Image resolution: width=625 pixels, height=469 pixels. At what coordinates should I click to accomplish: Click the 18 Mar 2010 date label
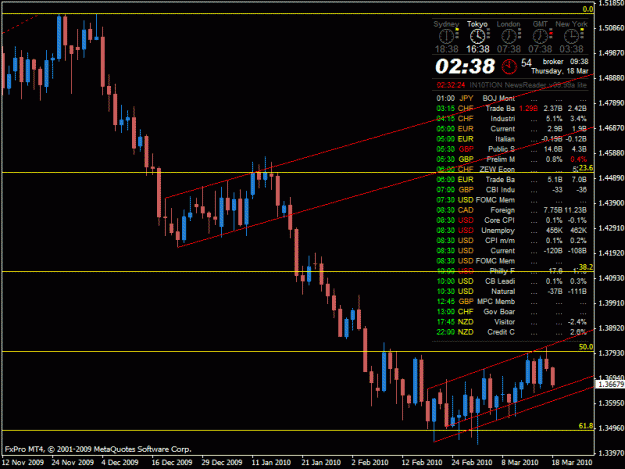(572, 462)
